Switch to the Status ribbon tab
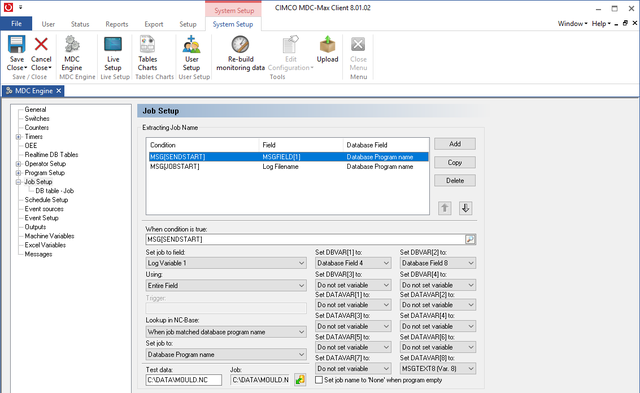The width and height of the screenshot is (640, 393). pos(80,24)
